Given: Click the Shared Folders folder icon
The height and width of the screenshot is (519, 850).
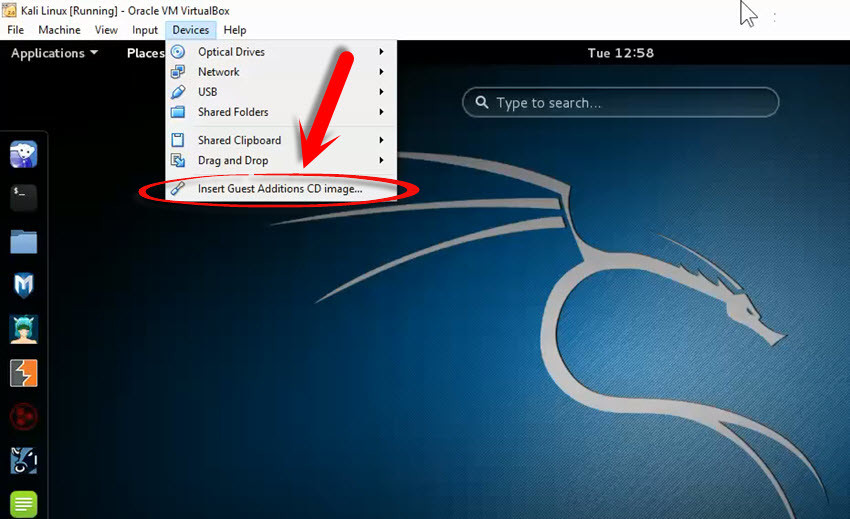Looking at the screenshot, I should [x=178, y=112].
